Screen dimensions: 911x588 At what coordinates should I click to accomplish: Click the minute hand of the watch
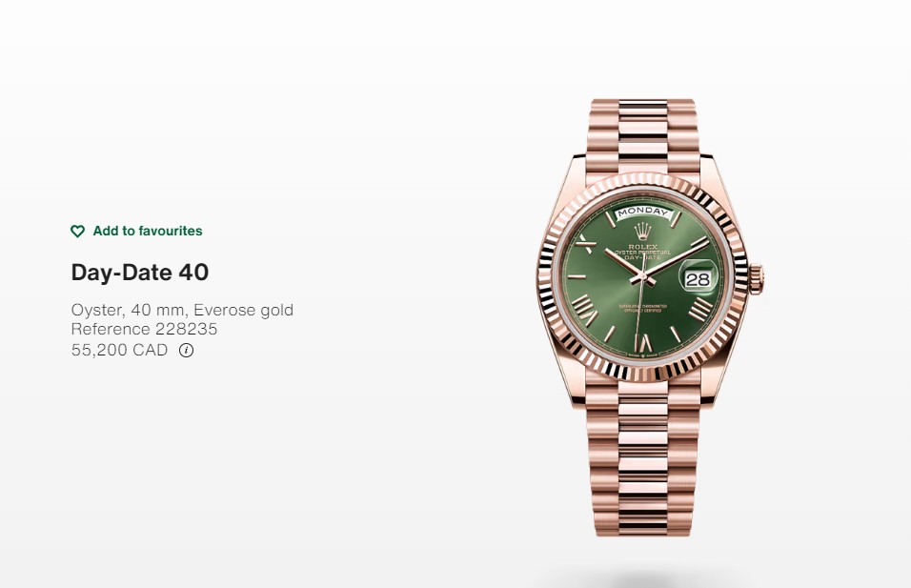point(677,258)
